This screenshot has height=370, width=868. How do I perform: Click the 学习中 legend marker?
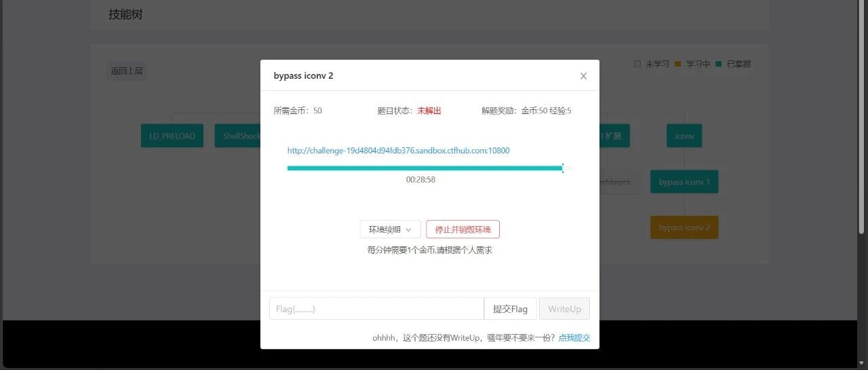677,64
